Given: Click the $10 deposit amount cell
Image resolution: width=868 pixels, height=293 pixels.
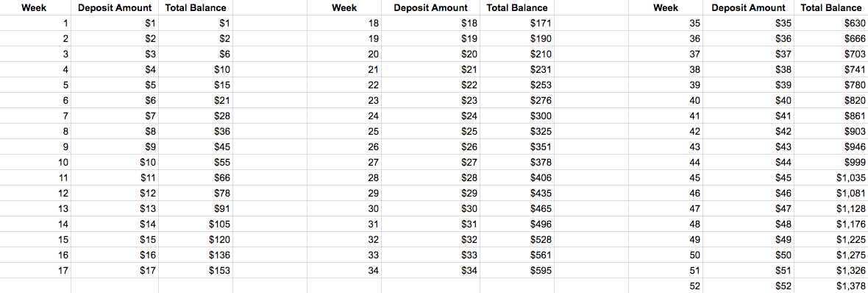Looking at the screenshot, I should (x=115, y=162).
